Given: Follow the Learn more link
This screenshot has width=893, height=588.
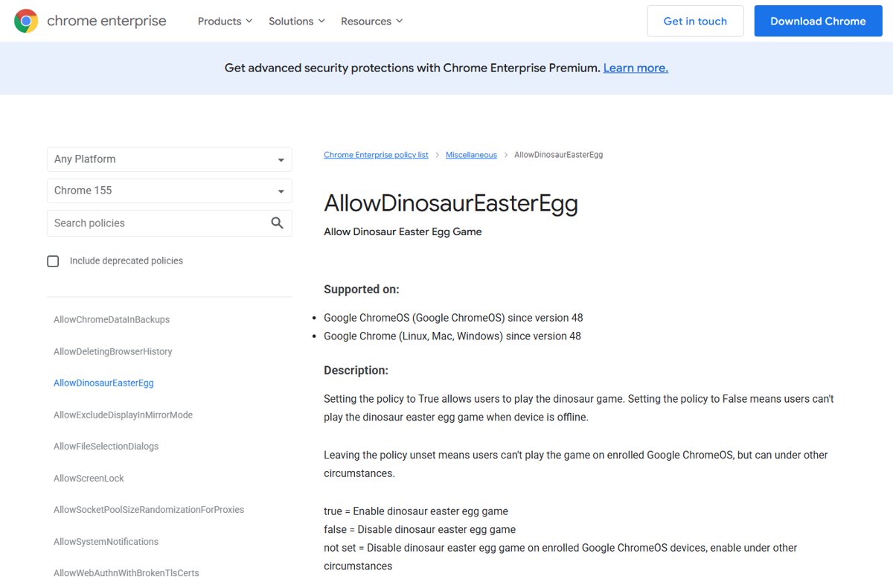Looking at the screenshot, I should [x=636, y=68].
